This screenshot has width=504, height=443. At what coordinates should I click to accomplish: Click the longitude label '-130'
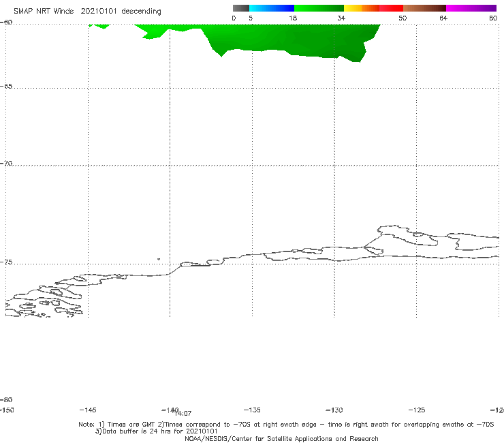tap(334, 410)
